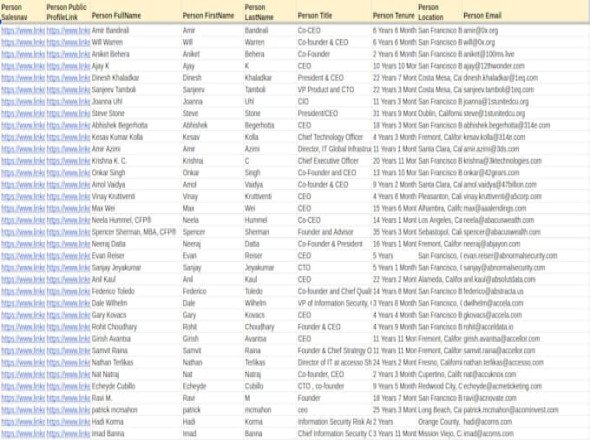Image resolution: width=590 pixels, height=440 pixels.
Task: Open the Salesnav link for Evan Reiser
Action: [x=23, y=256]
